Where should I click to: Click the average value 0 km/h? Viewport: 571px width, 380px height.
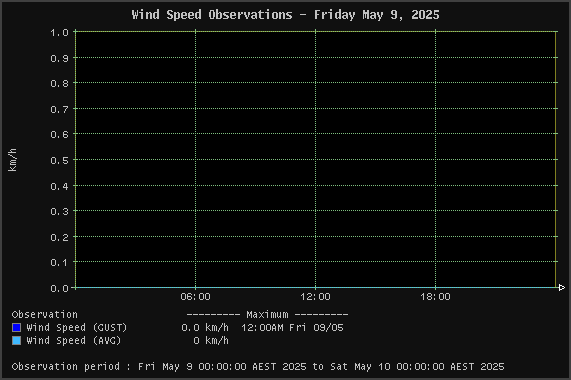click(x=211, y=341)
